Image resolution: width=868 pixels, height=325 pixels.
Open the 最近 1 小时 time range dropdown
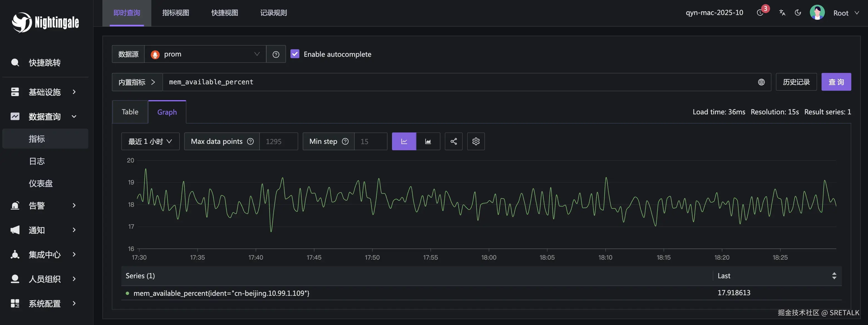(150, 141)
